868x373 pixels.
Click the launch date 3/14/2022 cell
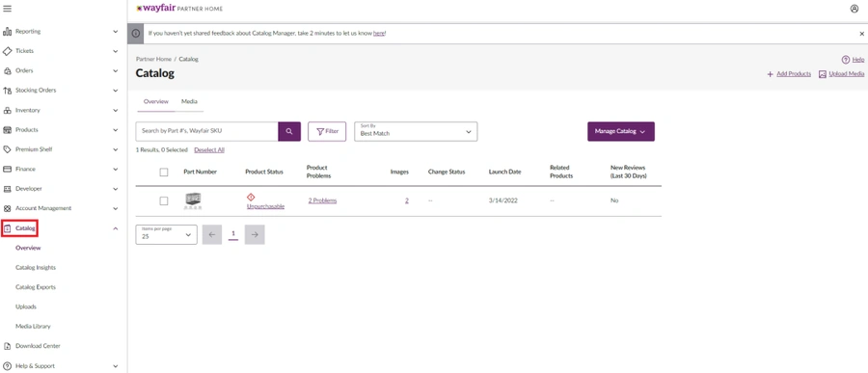pyautogui.click(x=503, y=200)
